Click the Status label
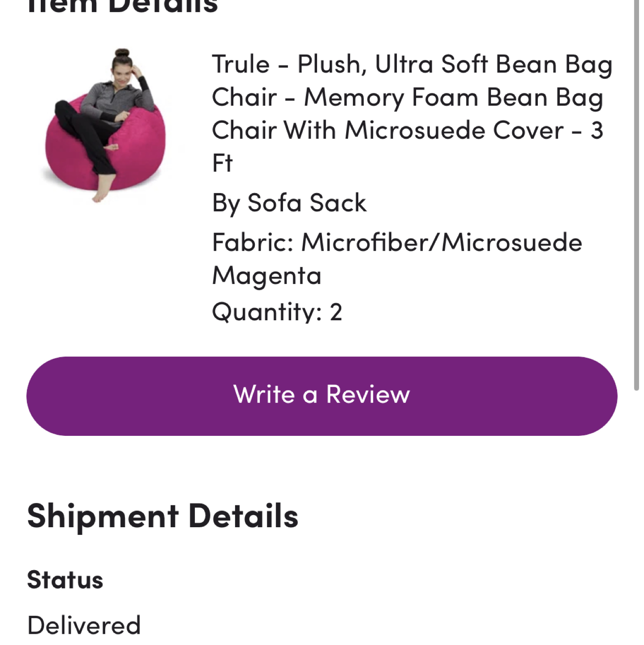This screenshot has width=644, height=645. pyautogui.click(x=65, y=580)
